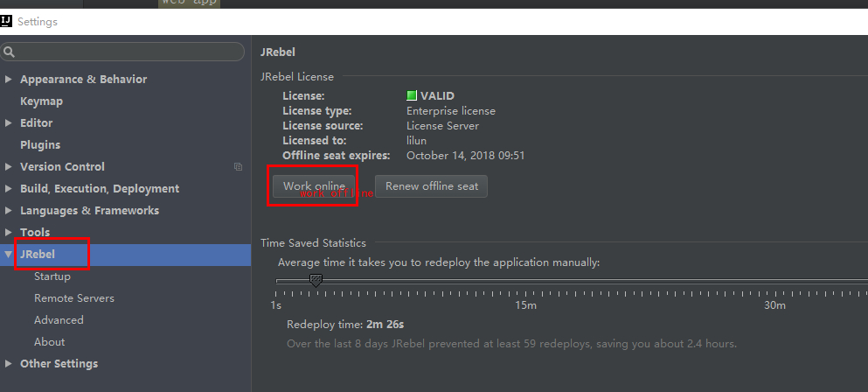Expand Appearance & Behavior settings

8,80
